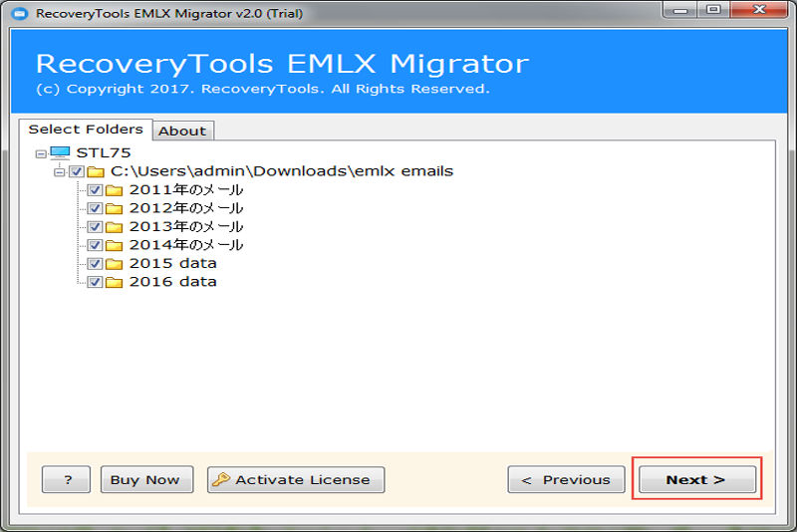
Task: Click the Buy Now button
Action: tap(146, 479)
